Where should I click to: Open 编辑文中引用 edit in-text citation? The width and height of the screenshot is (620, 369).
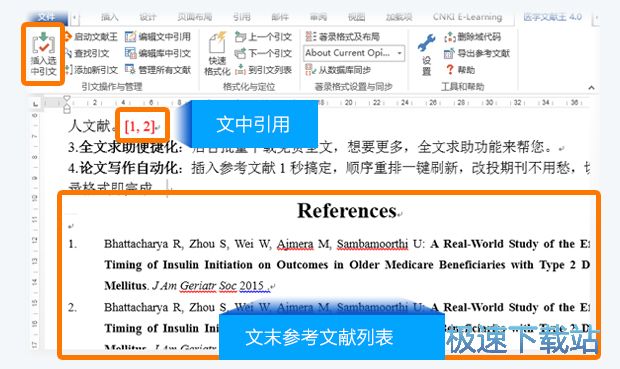pos(158,37)
